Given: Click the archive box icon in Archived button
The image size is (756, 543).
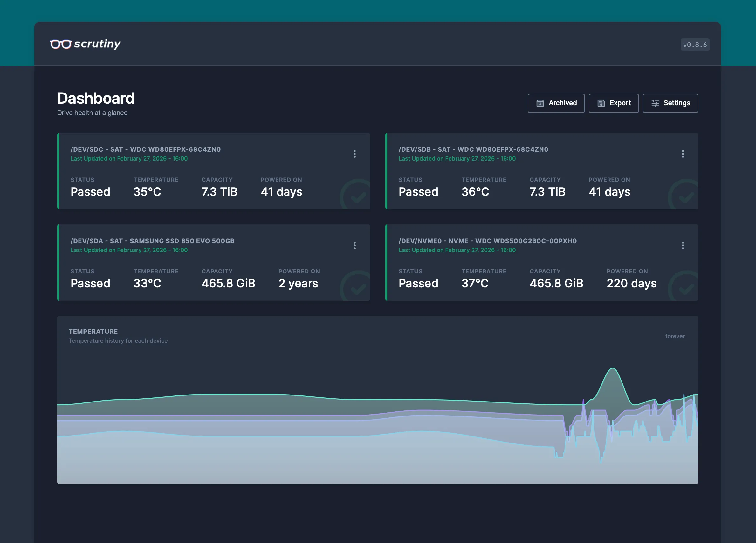Looking at the screenshot, I should [x=540, y=103].
